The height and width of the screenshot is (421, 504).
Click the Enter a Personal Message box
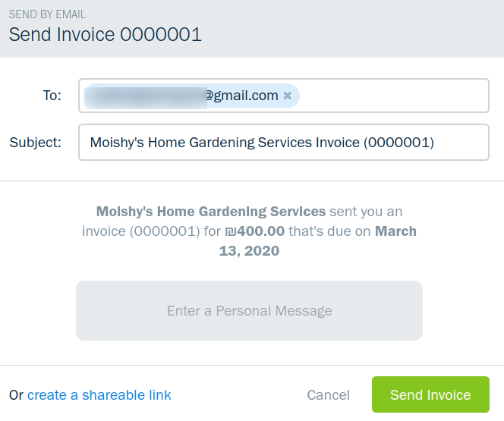249,310
